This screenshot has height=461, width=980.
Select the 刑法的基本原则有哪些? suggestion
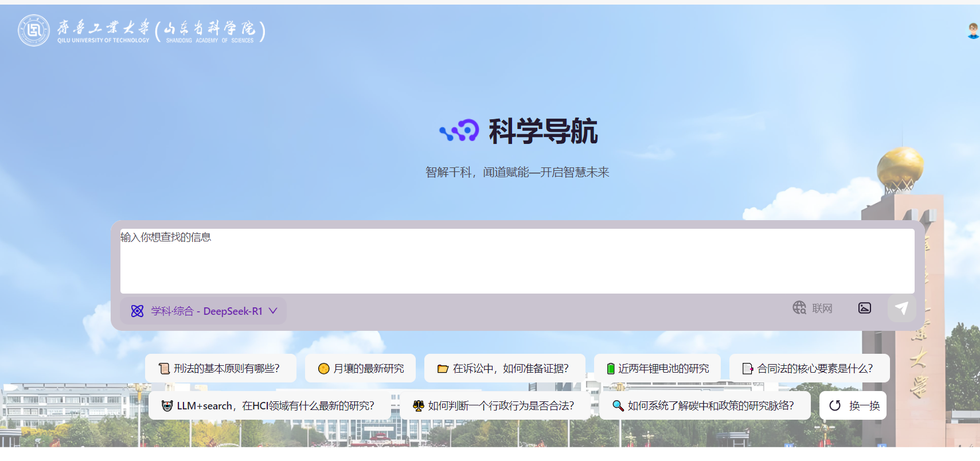point(220,368)
